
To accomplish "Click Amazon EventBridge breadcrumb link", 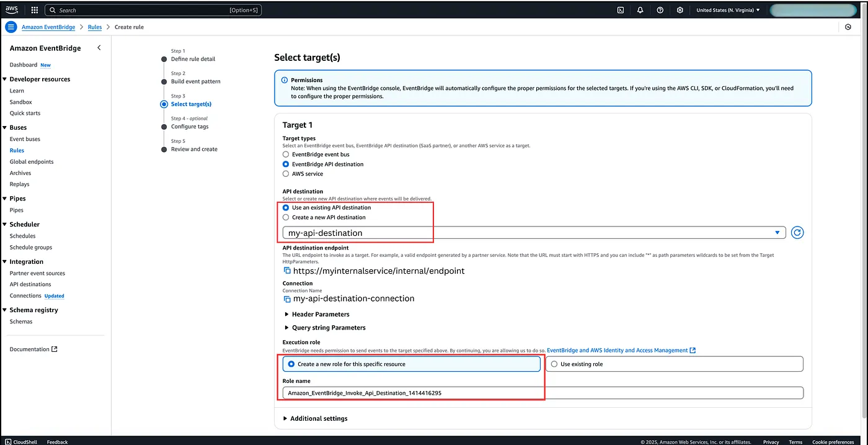I will 48,27.
